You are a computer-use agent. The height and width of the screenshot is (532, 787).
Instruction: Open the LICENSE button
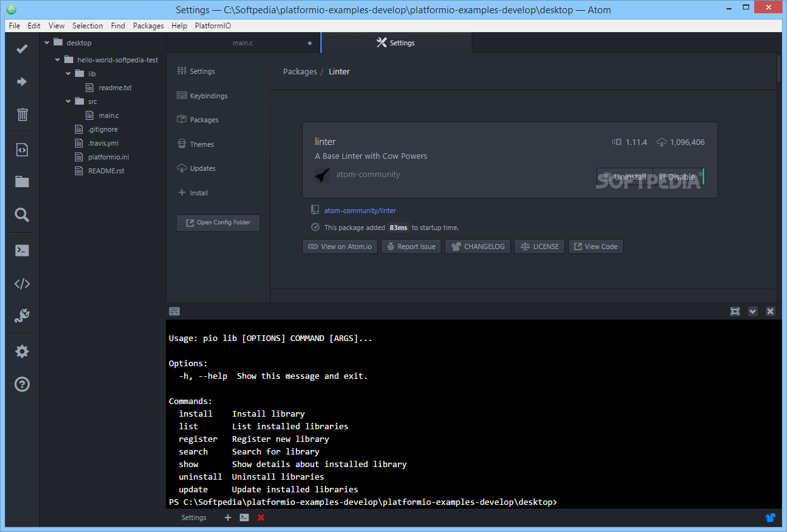point(540,246)
